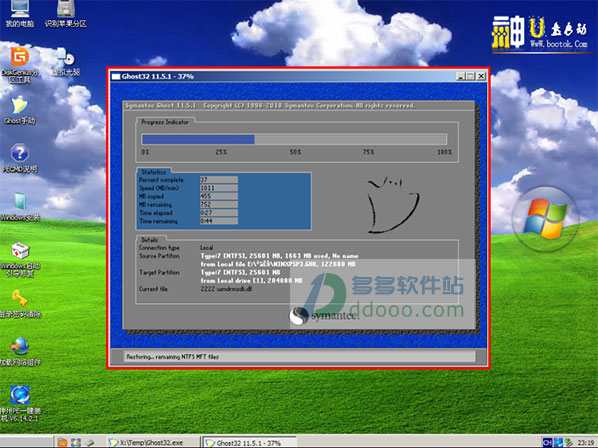Minimize the Ghost32 window
Viewport: 598px width, 448px height.
[x=461, y=76]
